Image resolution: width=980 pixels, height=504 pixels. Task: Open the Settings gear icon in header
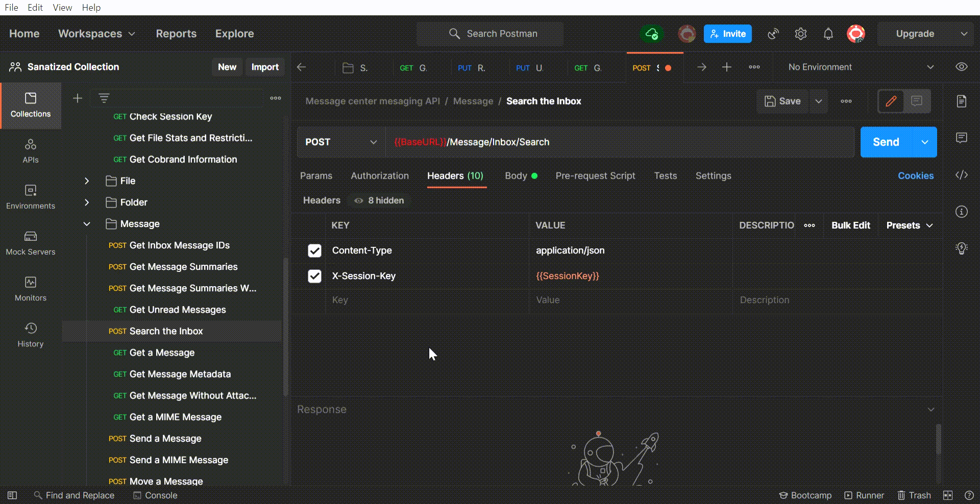coord(800,34)
